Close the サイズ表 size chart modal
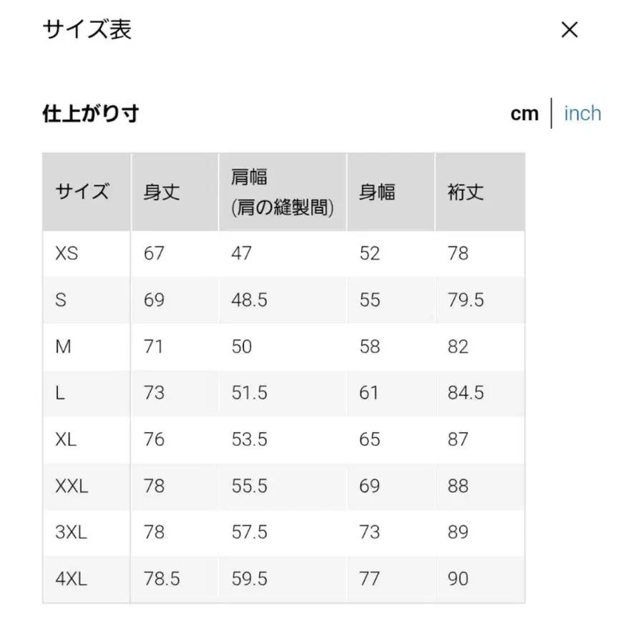The width and height of the screenshot is (644, 644). tap(569, 30)
